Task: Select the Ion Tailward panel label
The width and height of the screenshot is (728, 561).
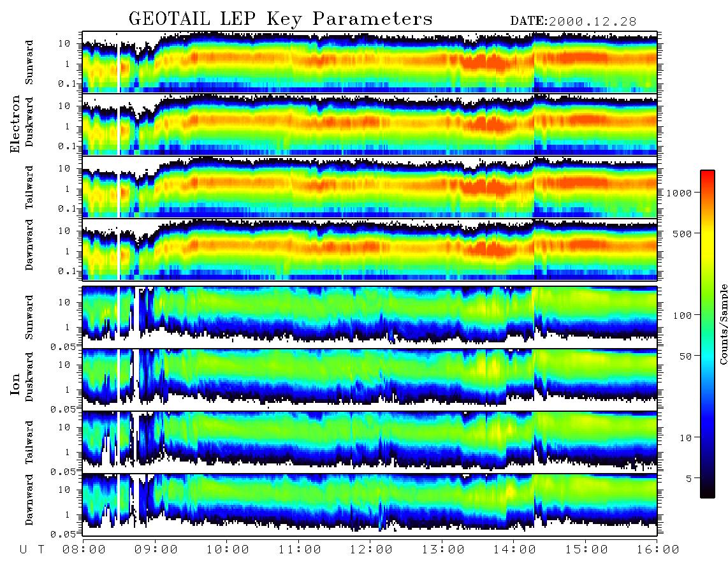Action: click(29, 442)
